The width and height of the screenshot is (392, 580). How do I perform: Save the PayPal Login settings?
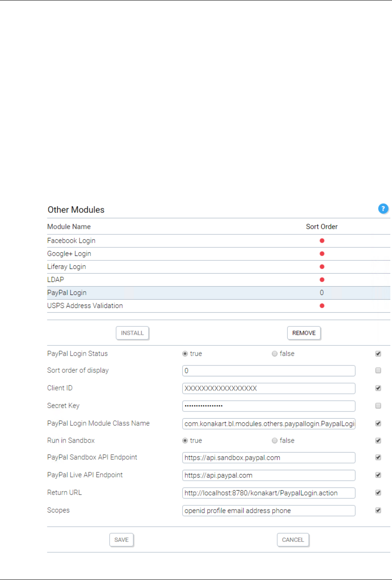click(121, 540)
